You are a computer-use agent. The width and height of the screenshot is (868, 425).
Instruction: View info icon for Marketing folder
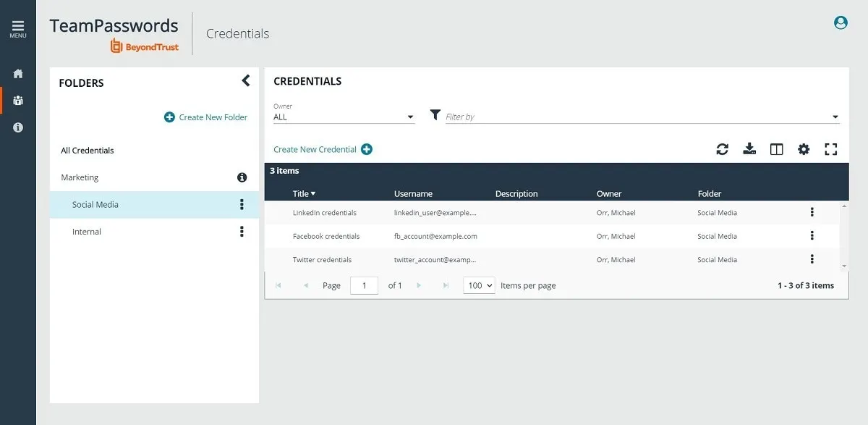pos(242,177)
